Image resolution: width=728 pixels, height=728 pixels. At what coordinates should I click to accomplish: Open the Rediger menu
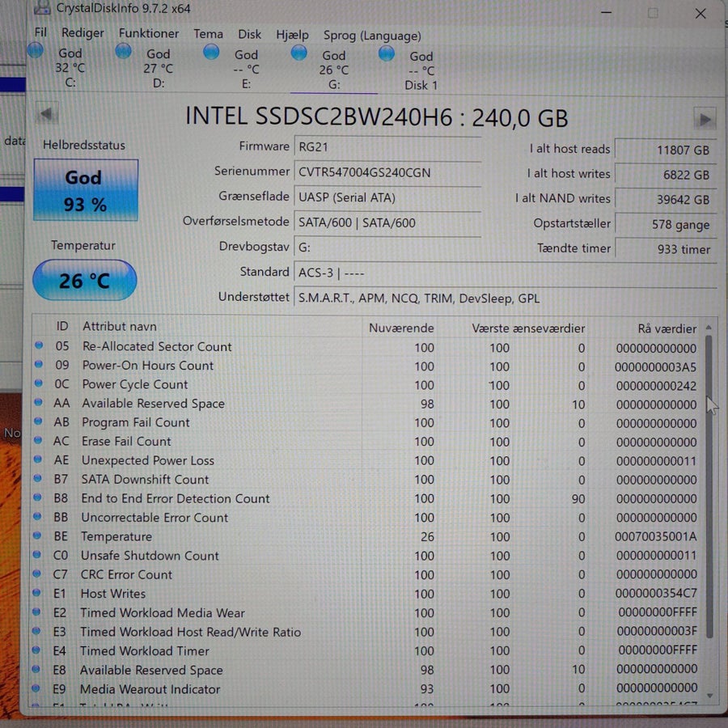(x=83, y=33)
